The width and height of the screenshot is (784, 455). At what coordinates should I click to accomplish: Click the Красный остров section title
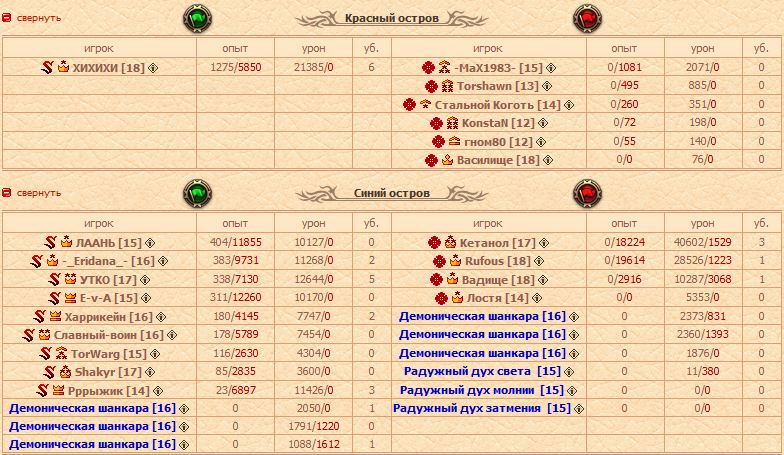click(x=392, y=18)
